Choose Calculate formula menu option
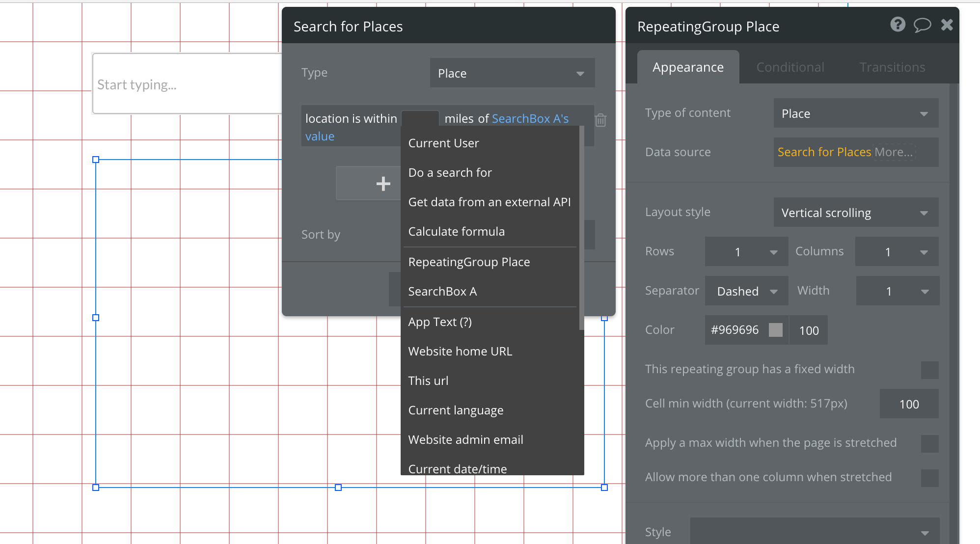The image size is (980, 544). click(x=456, y=232)
